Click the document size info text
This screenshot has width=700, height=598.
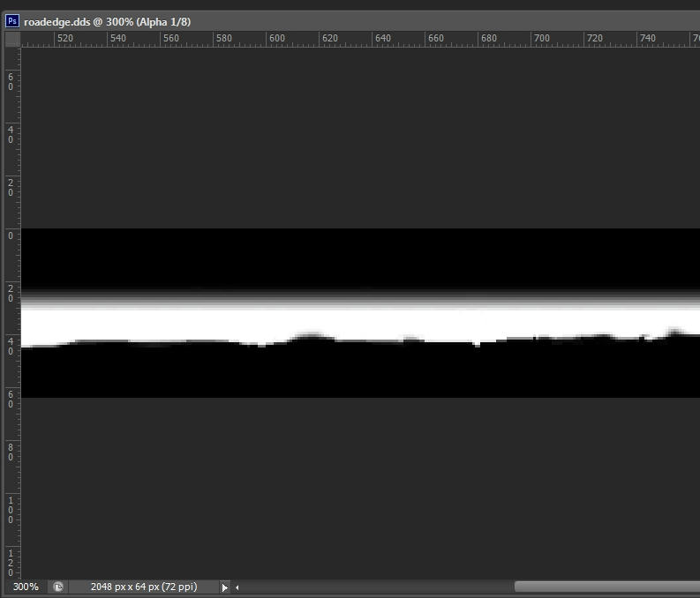point(144,587)
